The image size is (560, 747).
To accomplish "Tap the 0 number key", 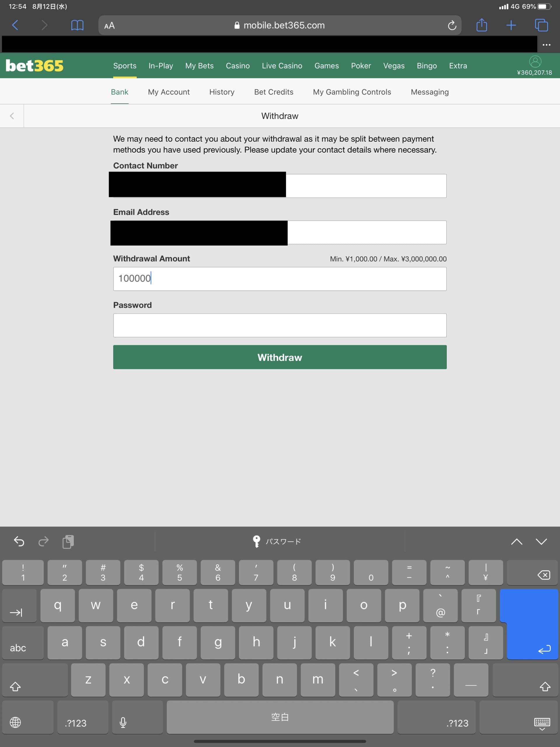I will [371, 573].
